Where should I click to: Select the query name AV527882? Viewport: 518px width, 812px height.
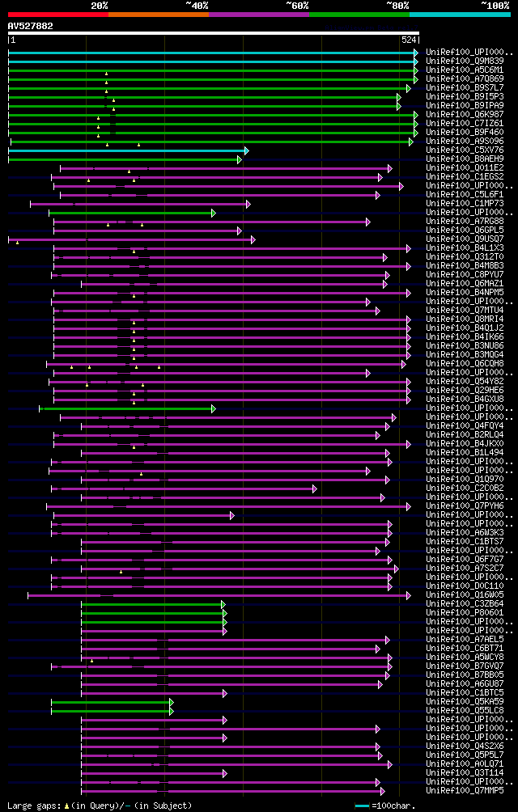[x=30, y=26]
